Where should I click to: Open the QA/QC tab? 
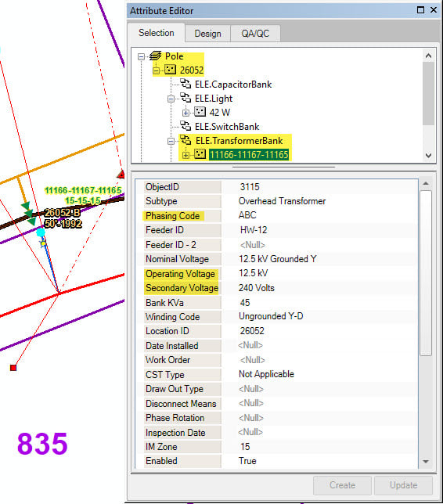[255, 34]
